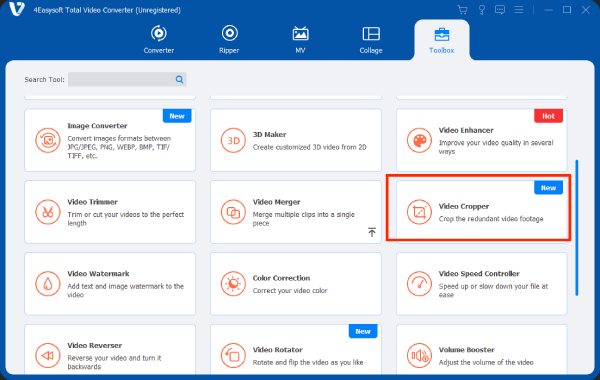The width and height of the screenshot is (600, 380).
Task: Go to the Collage tab
Action: click(x=371, y=39)
